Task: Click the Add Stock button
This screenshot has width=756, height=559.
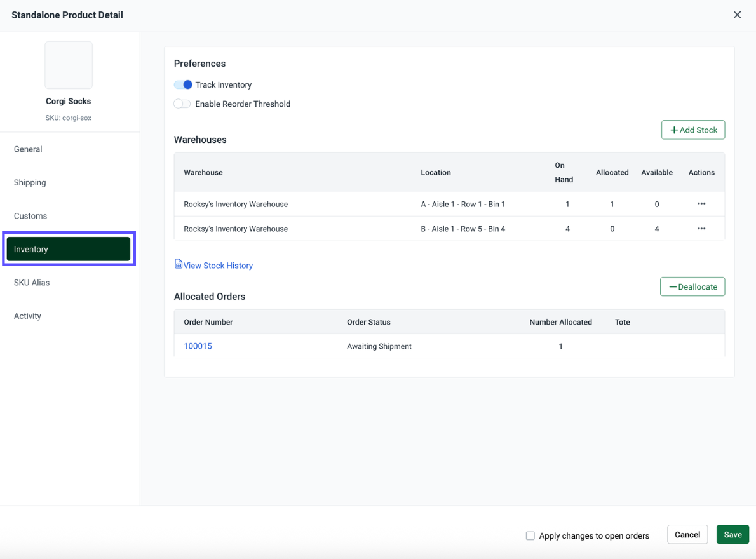Action: pos(693,130)
